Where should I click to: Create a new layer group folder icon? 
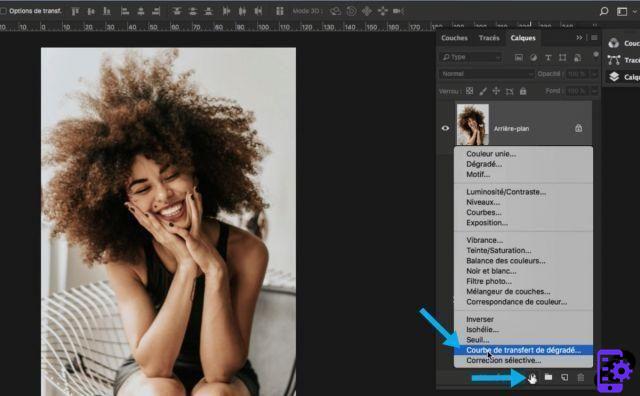click(548, 377)
